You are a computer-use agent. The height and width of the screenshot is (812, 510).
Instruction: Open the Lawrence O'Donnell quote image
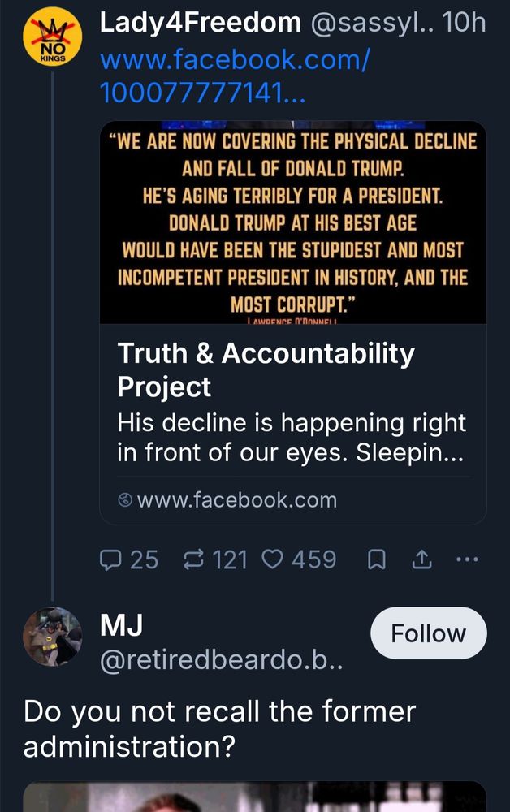(293, 222)
